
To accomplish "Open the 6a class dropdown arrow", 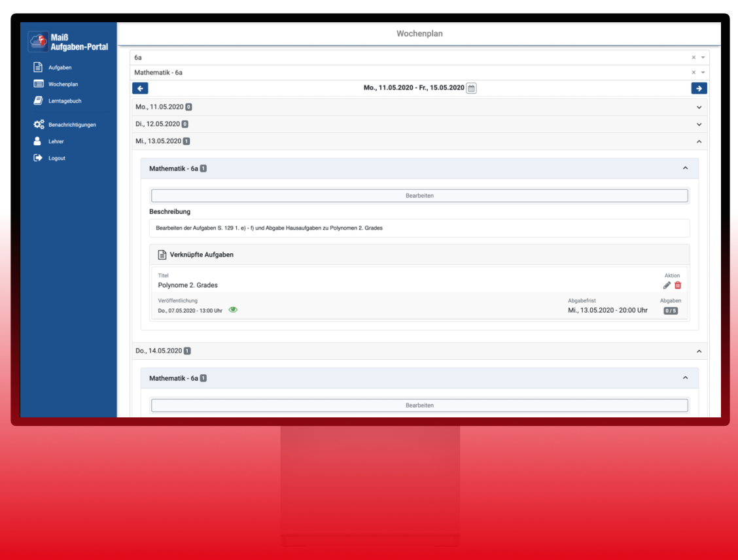I will [x=703, y=58].
